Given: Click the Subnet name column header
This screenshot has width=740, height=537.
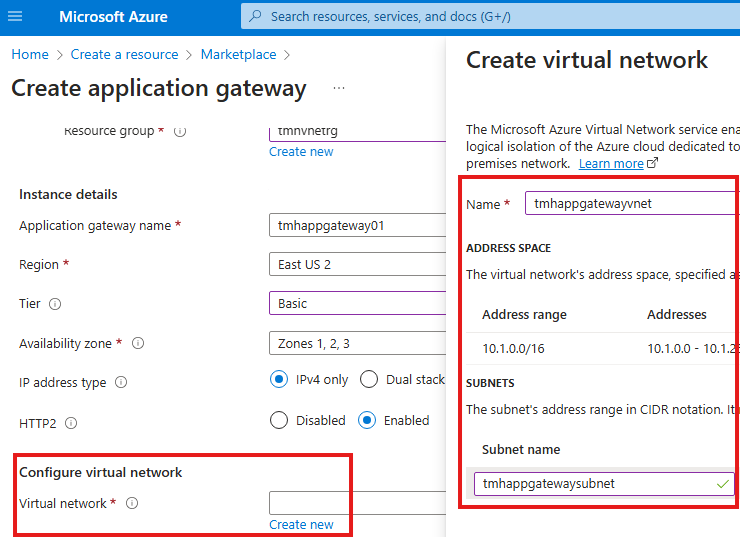Looking at the screenshot, I should [x=521, y=449].
